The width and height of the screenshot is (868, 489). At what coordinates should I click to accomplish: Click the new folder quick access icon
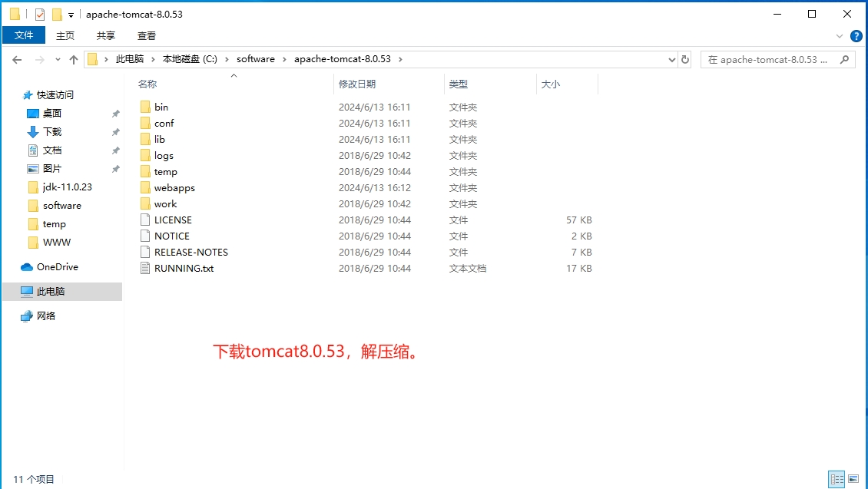pyautogui.click(x=57, y=15)
